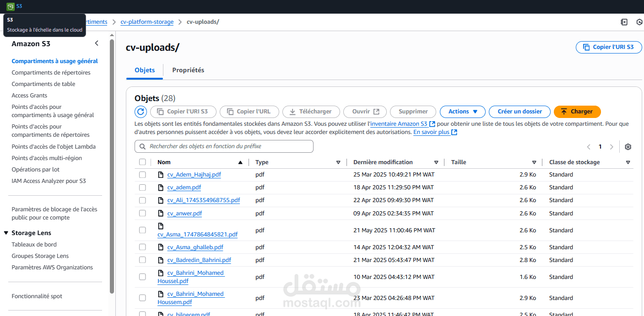This screenshot has height=316, width=644.
Task: Select the cv_Adem_Hajhaj.pdf row checkbox
Action: click(x=142, y=175)
